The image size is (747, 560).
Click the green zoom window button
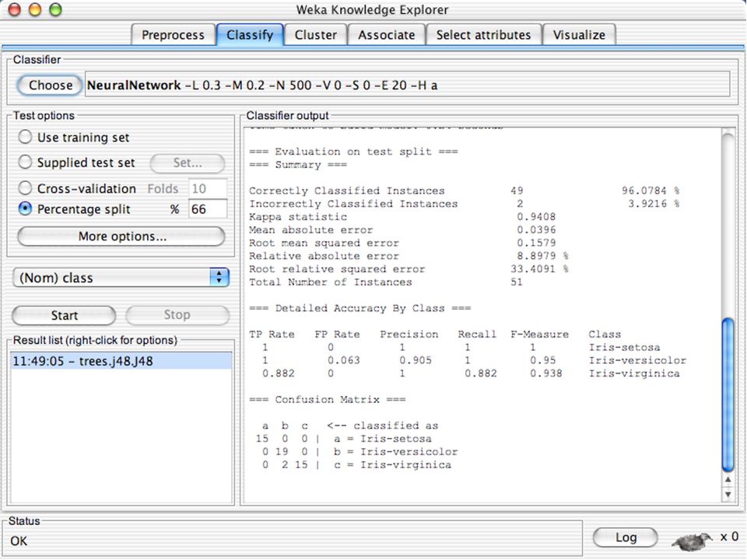click(56, 9)
